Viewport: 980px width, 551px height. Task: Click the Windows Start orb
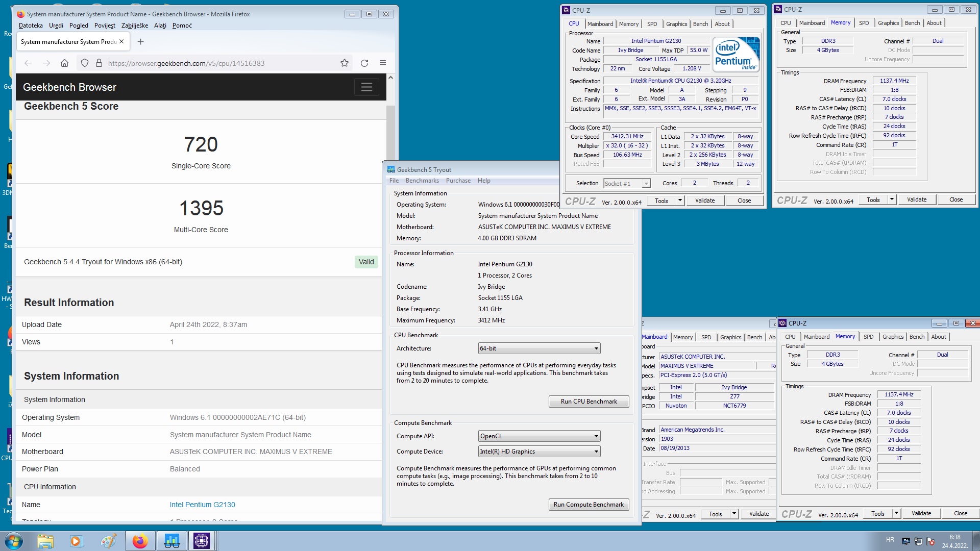pos(13,541)
